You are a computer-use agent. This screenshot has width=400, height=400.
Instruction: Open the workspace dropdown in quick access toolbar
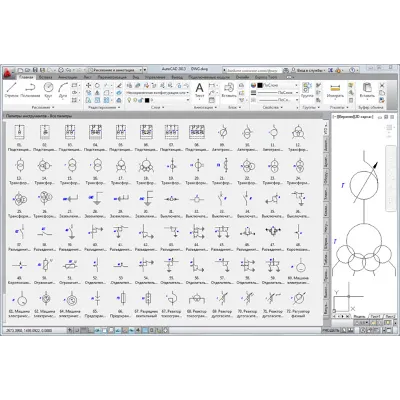pos(117,70)
